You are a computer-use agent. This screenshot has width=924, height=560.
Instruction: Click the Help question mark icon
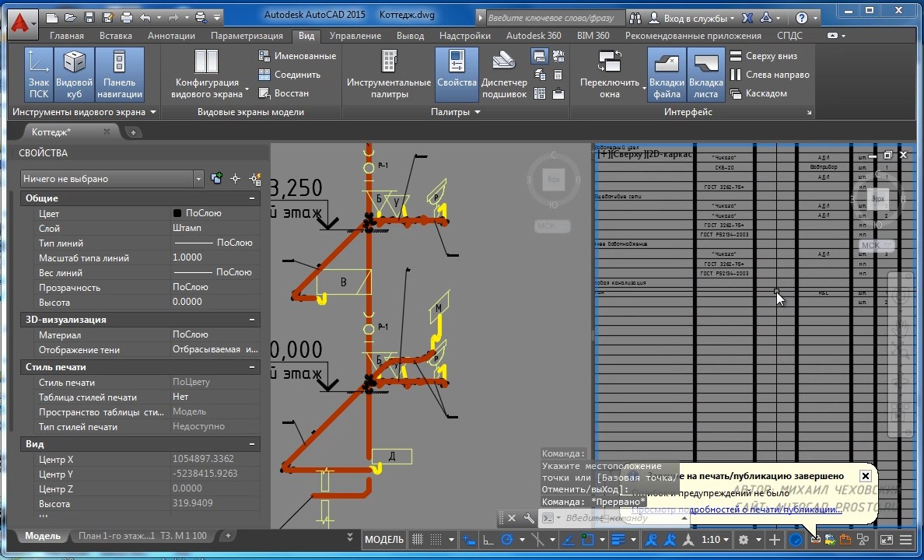(802, 18)
